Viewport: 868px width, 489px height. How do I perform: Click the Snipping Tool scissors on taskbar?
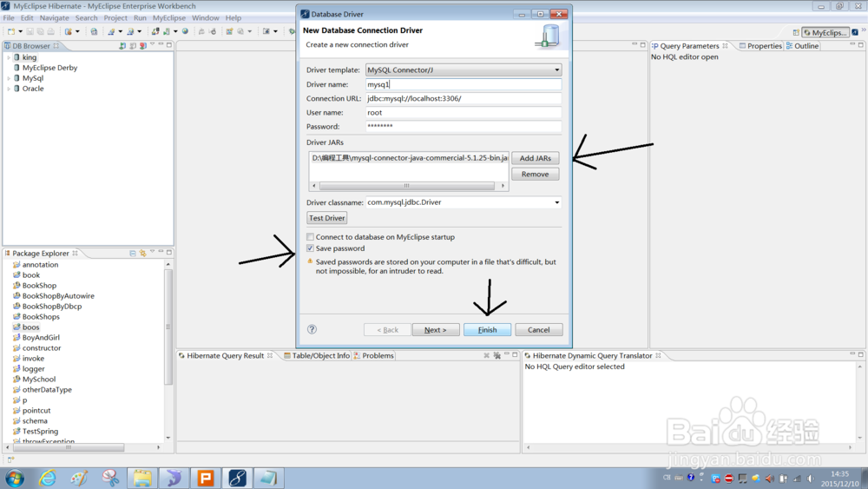[x=111, y=478]
